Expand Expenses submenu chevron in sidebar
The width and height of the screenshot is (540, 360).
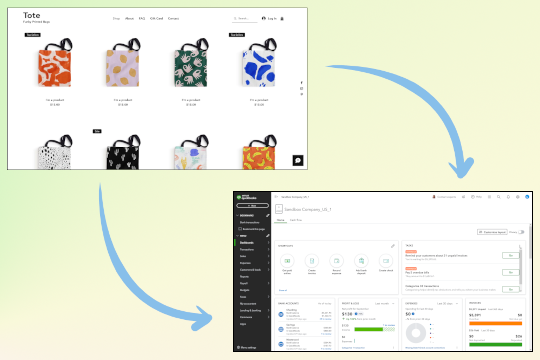(268, 263)
